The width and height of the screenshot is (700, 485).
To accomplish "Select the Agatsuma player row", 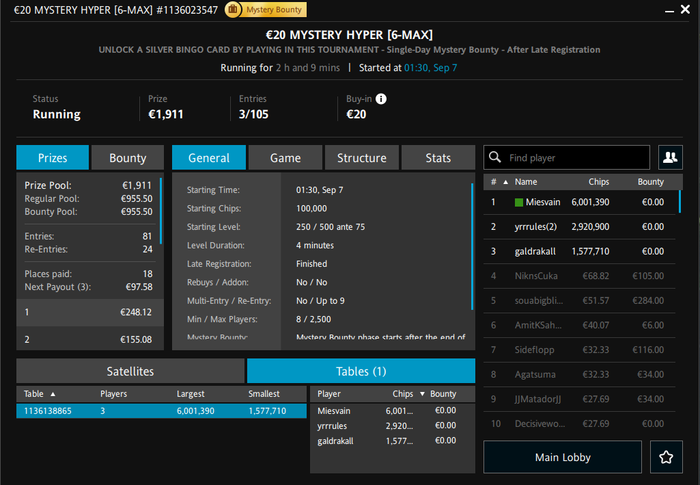I will (579, 374).
